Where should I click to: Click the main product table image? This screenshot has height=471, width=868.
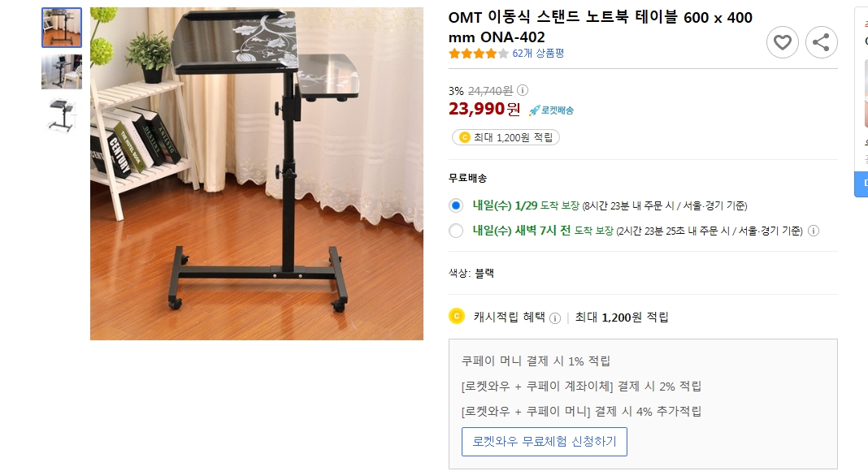[257, 174]
